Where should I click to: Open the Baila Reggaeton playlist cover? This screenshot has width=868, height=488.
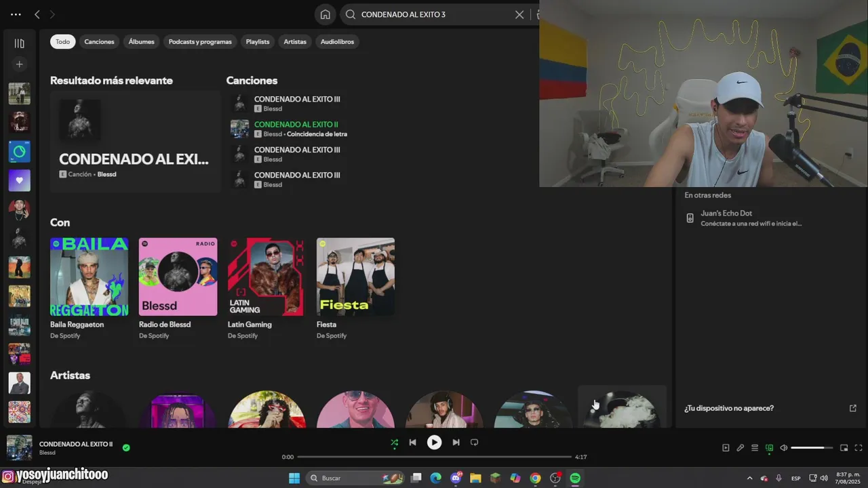tap(89, 277)
